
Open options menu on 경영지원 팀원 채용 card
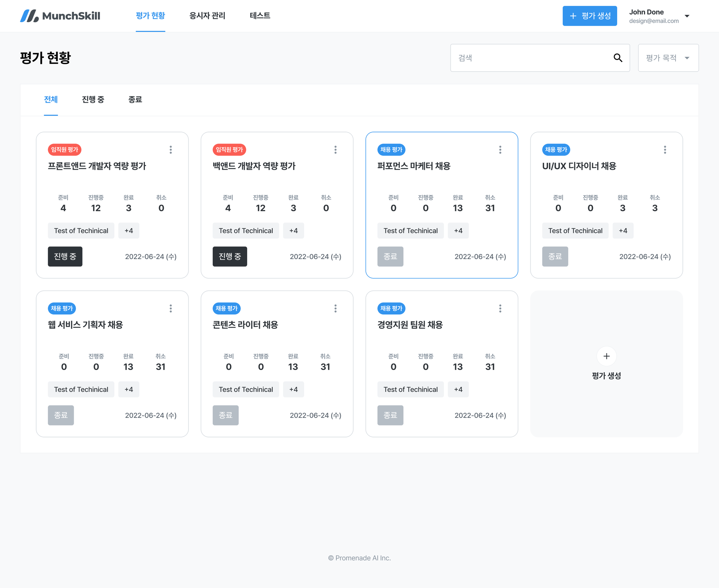500,309
